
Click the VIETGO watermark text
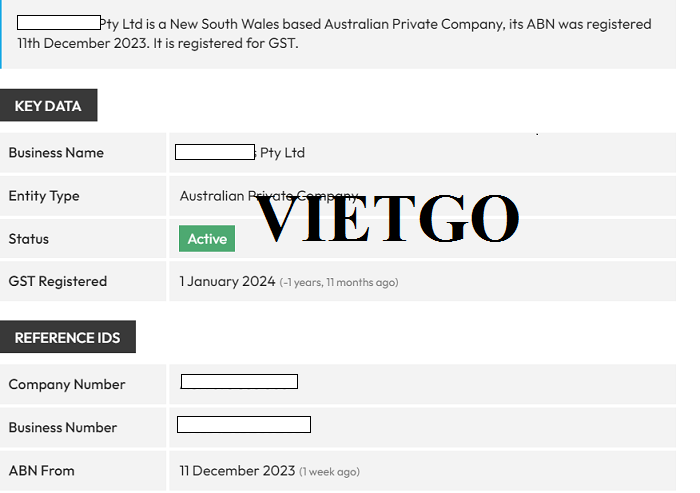pyautogui.click(x=387, y=218)
